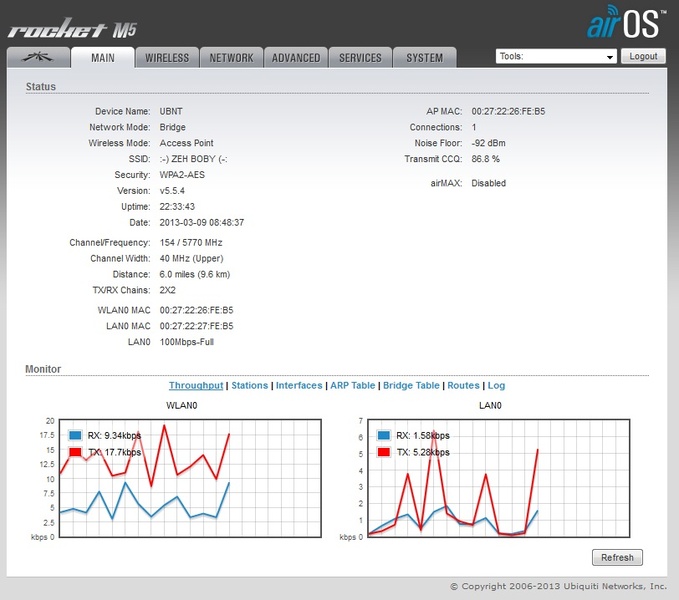
Task: Click the LAN0 RX blue legend swatch
Action: 384,435
